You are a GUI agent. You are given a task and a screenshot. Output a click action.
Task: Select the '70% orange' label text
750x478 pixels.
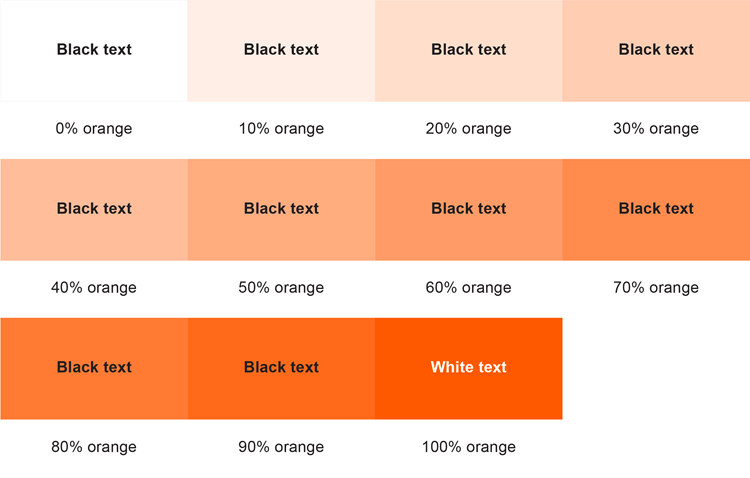pyautogui.click(x=656, y=288)
